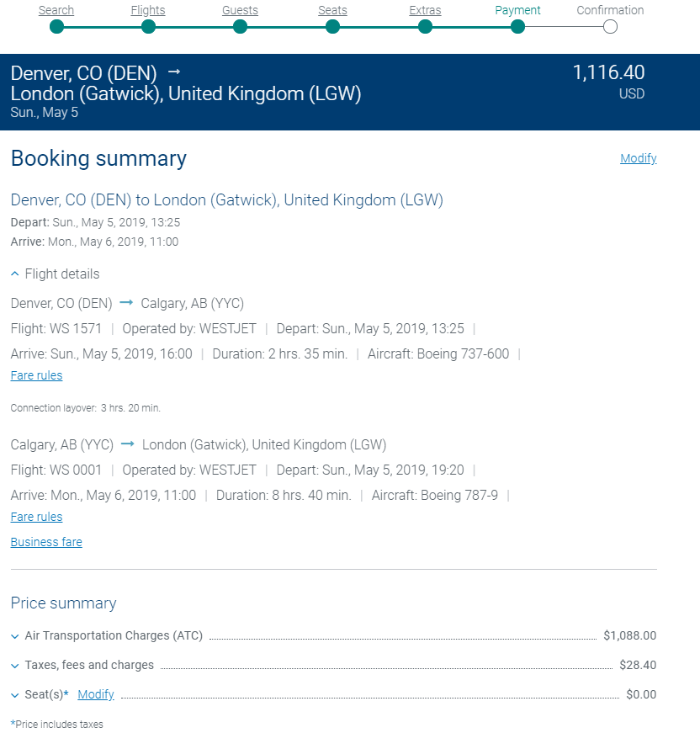Expand Taxes, fees and charges row
Viewport: 700px width, 749px height.
[15, 666]
